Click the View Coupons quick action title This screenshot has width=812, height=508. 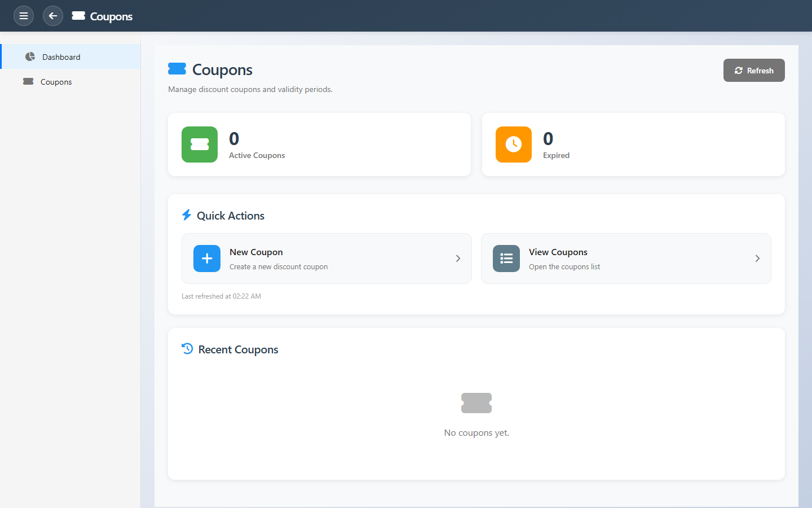558,252
